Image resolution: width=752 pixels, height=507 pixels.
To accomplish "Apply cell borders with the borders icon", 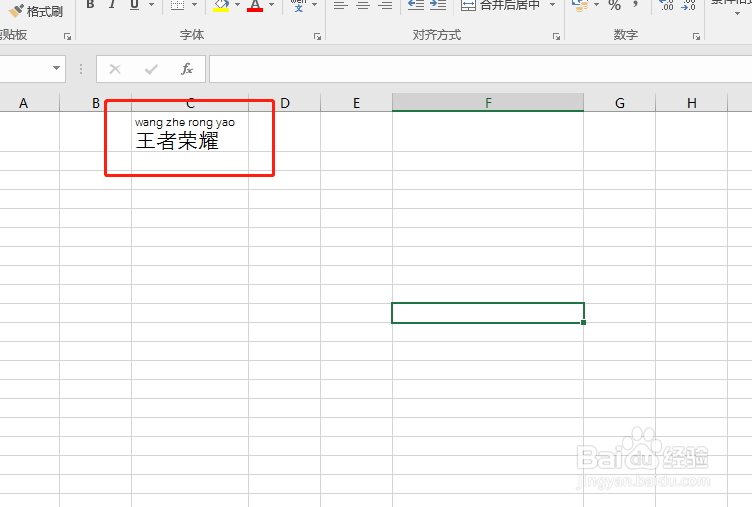I will click(x=177, y=5).
